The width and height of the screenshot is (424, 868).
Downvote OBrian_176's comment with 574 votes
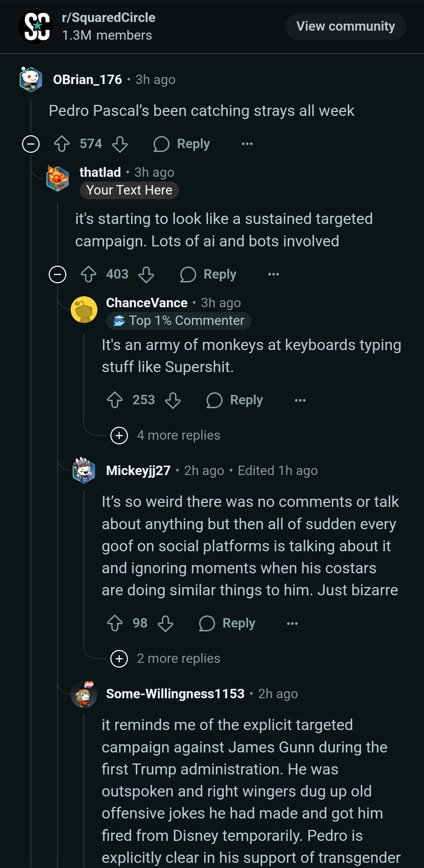tap(120, 144)
